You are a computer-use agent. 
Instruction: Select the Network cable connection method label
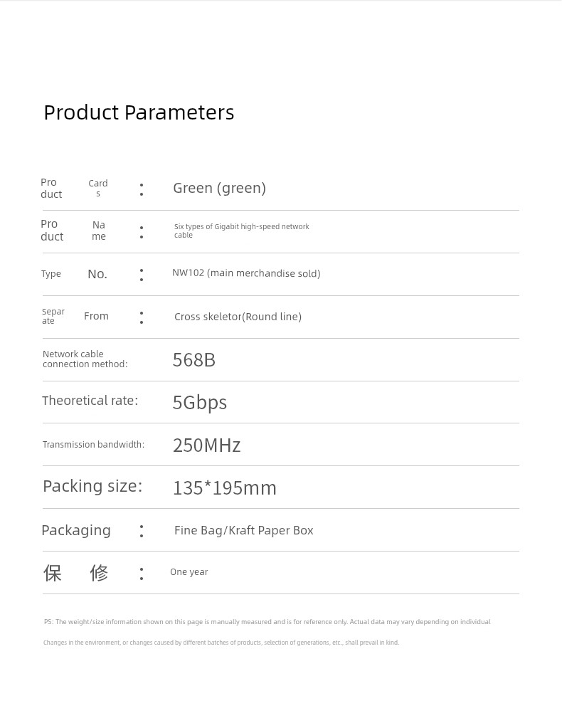85,359
